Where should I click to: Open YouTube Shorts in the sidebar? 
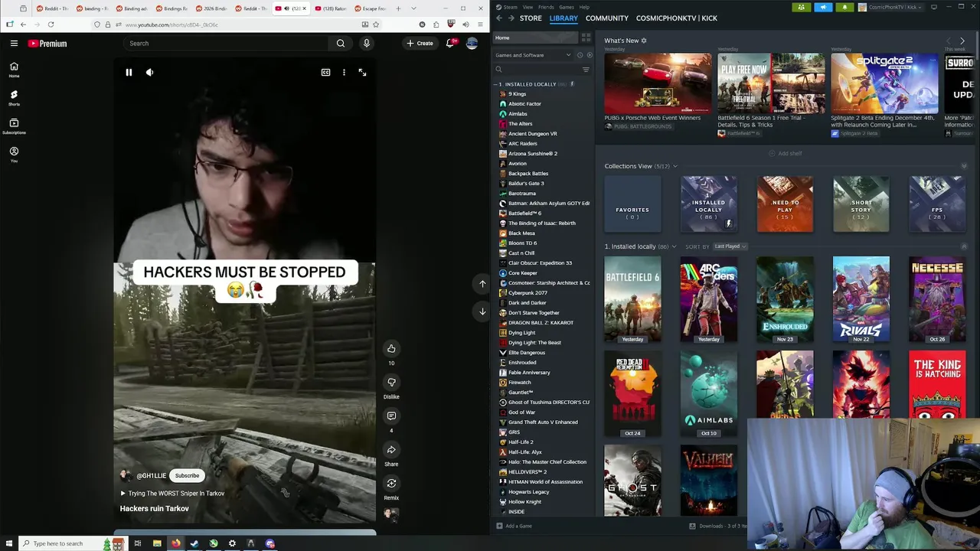pos(14,97)
